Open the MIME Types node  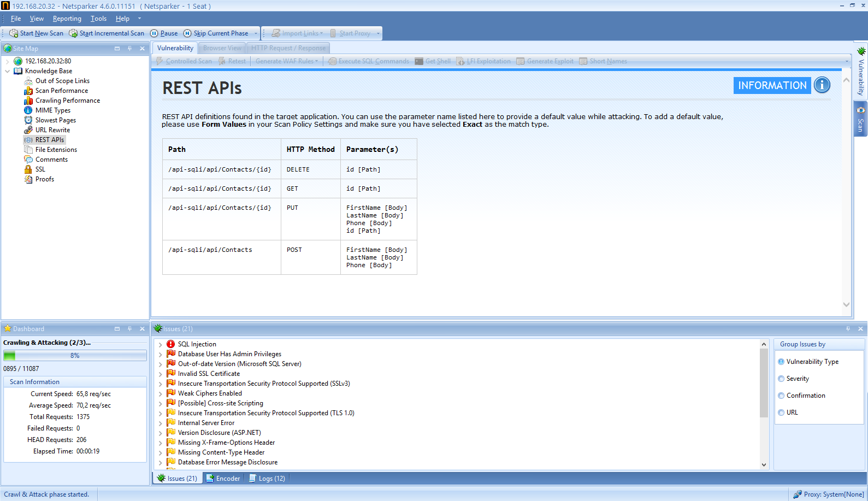(x=53, y=110)
